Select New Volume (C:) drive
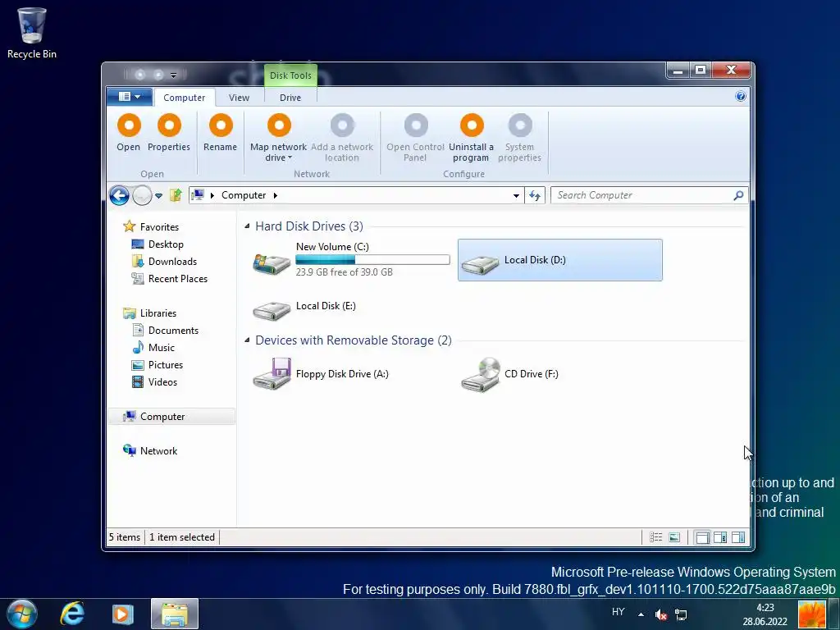The width and height of the screenshot is (840, 630). click(352, 260)
